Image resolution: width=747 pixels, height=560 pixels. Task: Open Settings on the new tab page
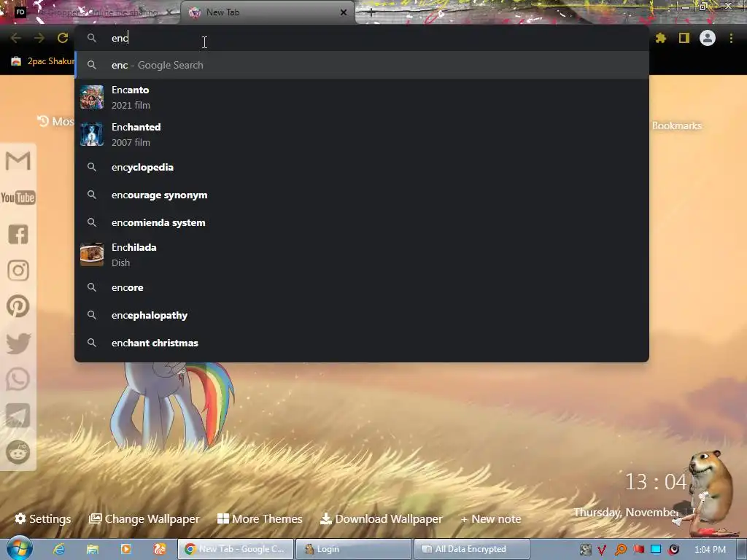43,518
